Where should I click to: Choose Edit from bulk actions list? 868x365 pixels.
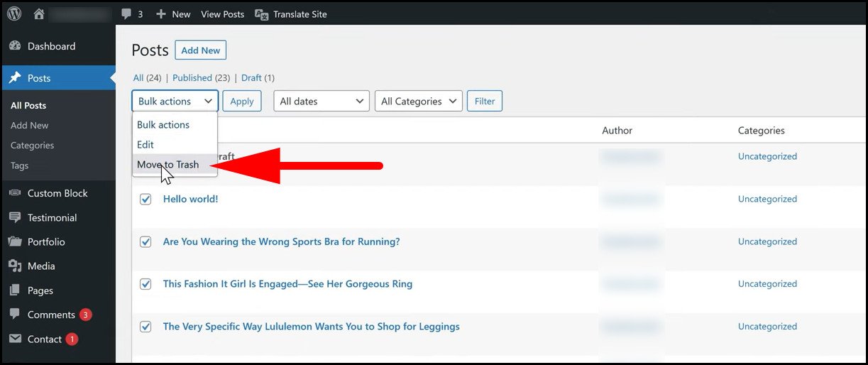[145, 144]
